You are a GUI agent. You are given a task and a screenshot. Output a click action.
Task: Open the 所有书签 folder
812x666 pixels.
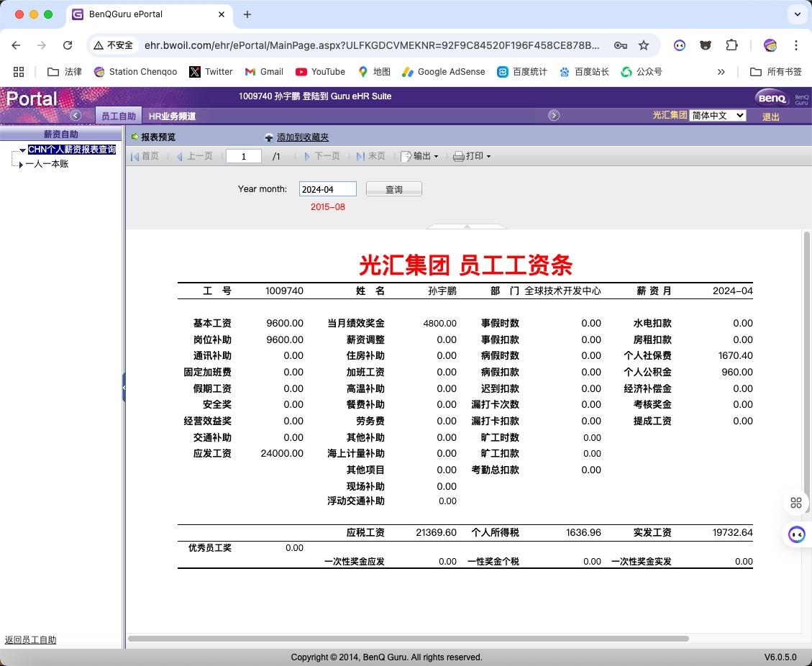(x=776, y=72)
